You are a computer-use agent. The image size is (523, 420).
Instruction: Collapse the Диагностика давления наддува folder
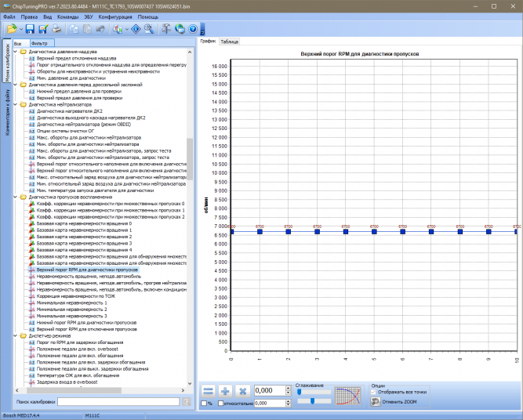[x=16, y=52]
